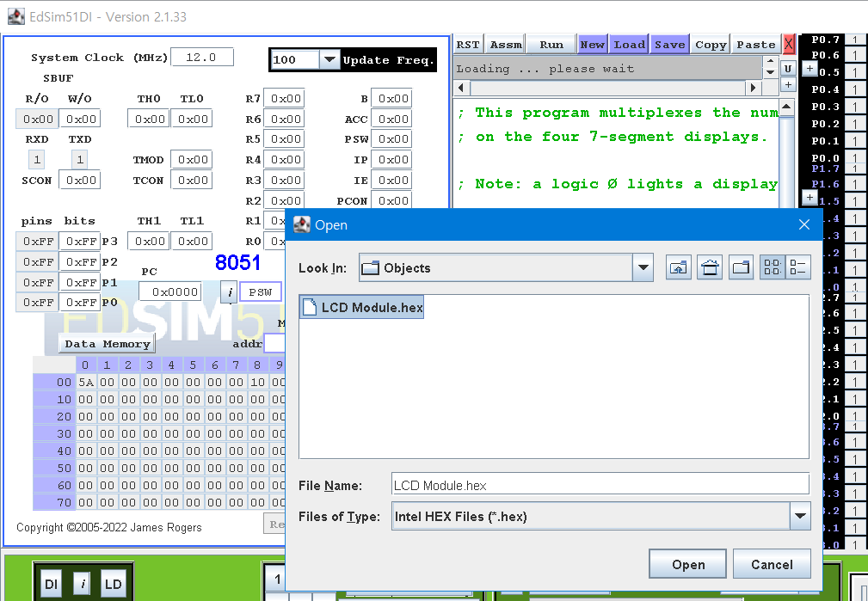Click data memory cell containing 5A
Screen dimensions: 868x601
85,382
